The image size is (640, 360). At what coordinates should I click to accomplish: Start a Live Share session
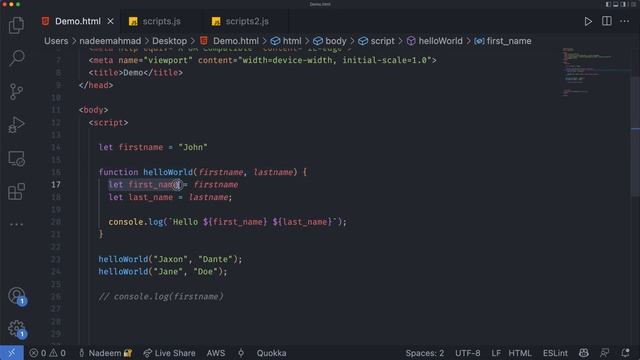169,353
